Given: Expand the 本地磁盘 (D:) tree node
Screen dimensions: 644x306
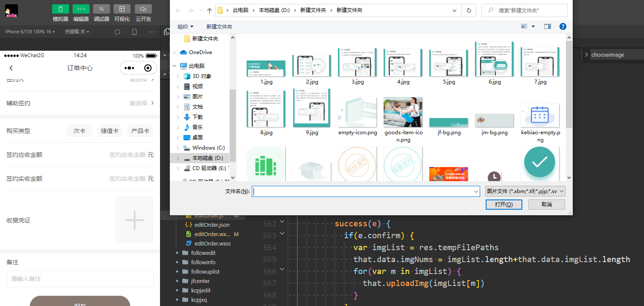Looking at the screenshot, I should click(178, 158).
